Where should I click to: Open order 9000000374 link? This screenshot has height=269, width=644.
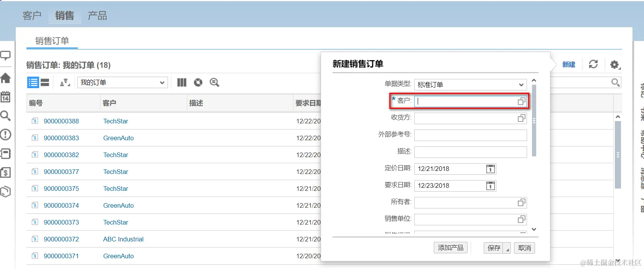pyautogui.click(x=61, y=205)
